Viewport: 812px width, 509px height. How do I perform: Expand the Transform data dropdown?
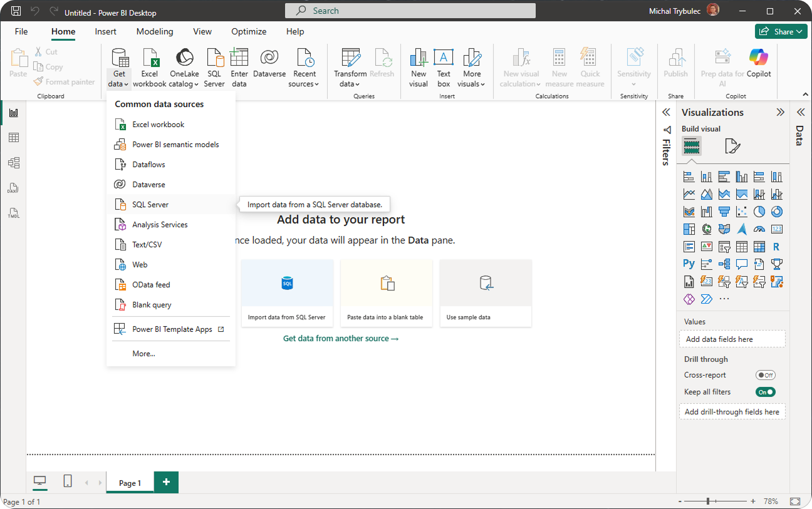(x=350, y=84)
